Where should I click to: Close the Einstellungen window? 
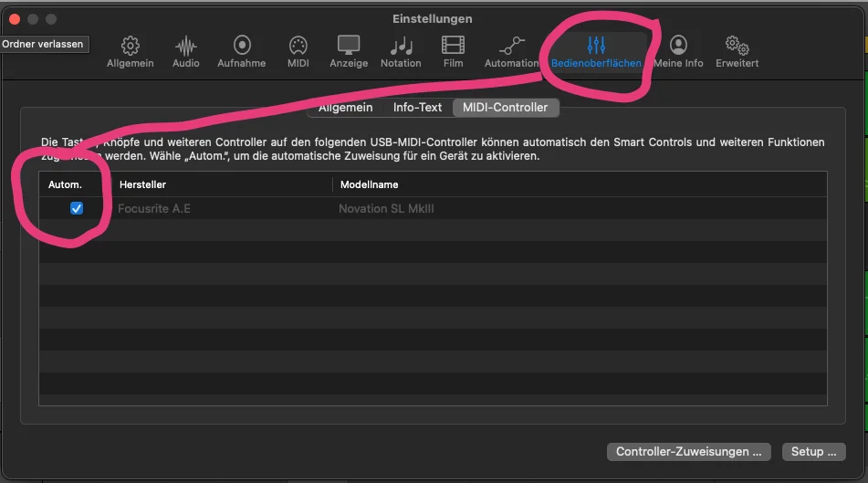pos(15,19)
